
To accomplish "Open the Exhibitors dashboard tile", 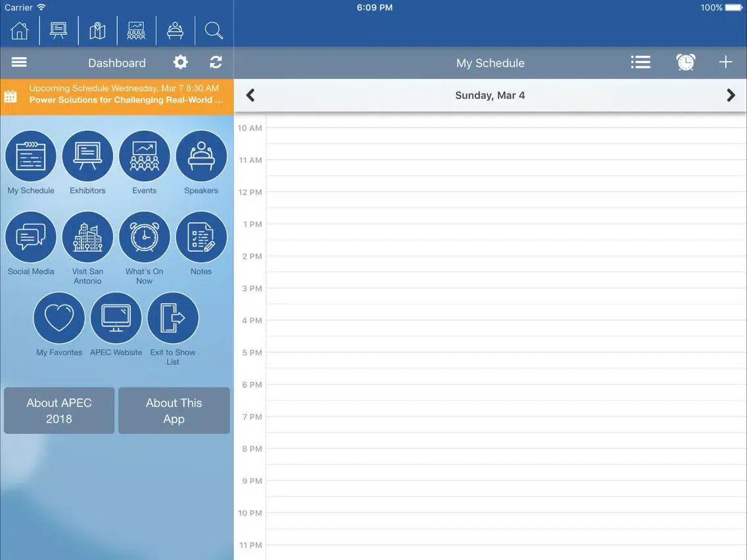I will 87,163.
